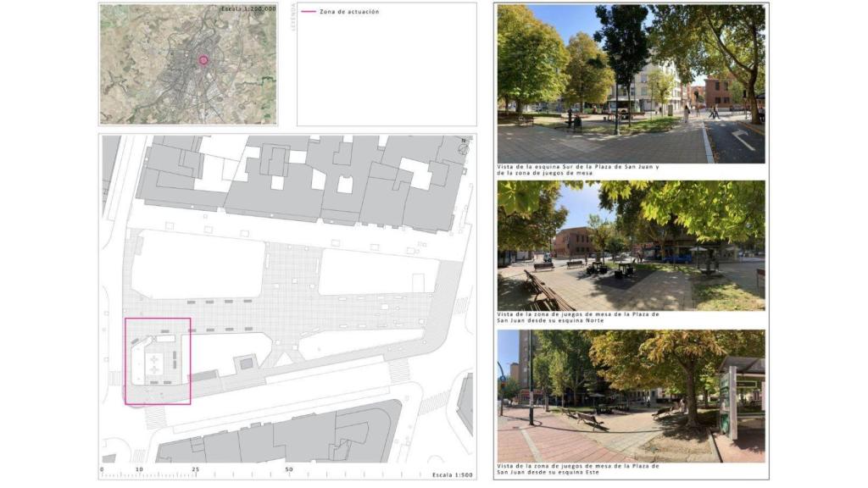Open the bottom photo from the east corner

point(631,396)
